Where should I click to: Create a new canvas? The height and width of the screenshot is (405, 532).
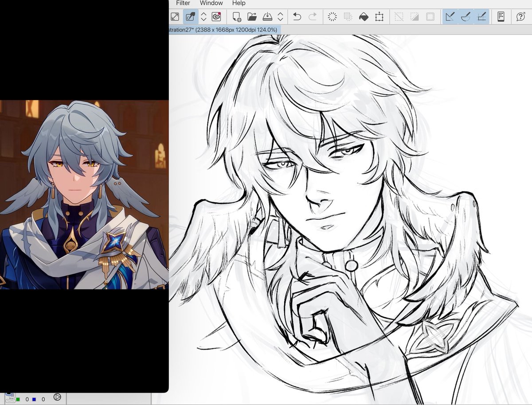(x=237, y=16)
